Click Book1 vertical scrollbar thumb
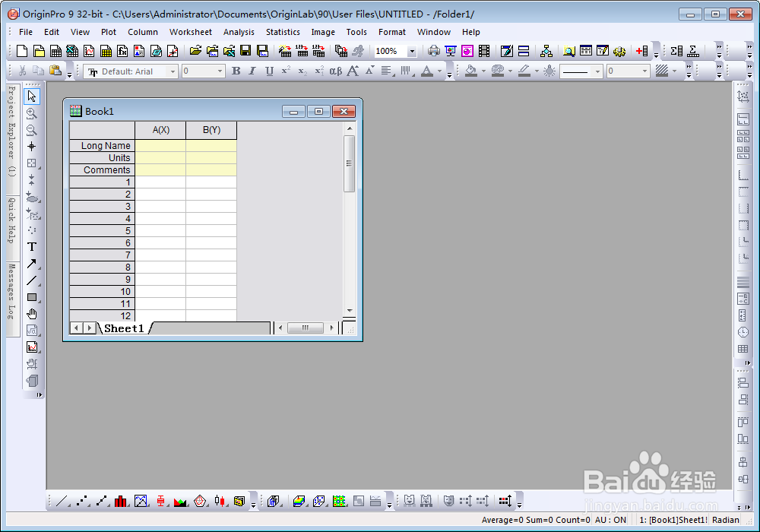The width and height of the screenshot is (760, 532). pos(349,163)
